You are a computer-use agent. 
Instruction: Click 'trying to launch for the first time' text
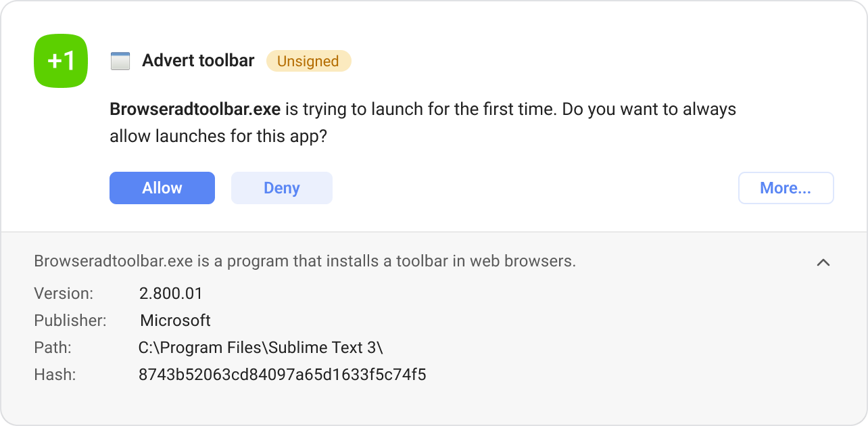(x=419, y=109)
